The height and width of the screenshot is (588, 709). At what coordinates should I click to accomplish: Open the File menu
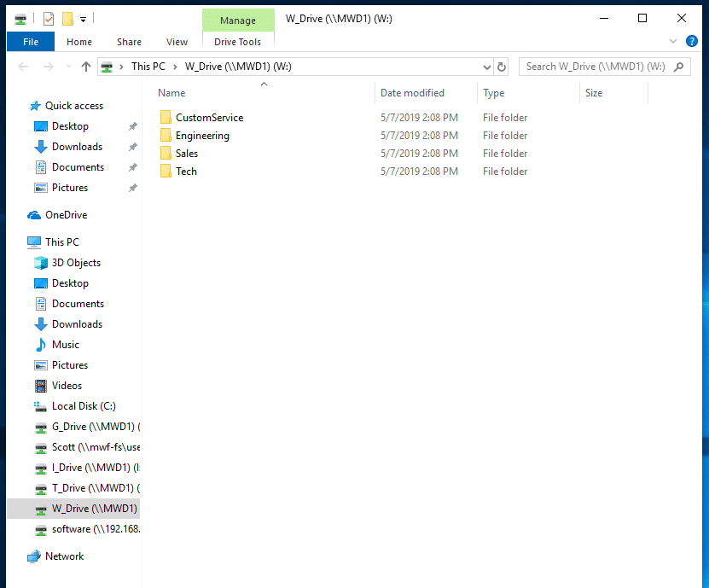click(x=31, y=42)
